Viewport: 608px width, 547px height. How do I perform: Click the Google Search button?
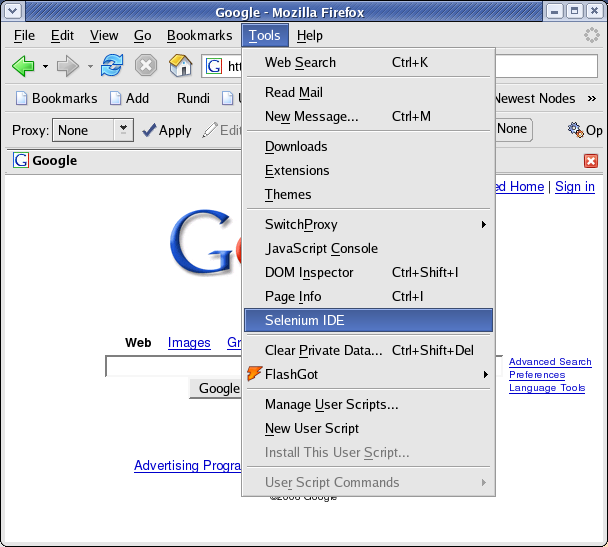point(216,388)
